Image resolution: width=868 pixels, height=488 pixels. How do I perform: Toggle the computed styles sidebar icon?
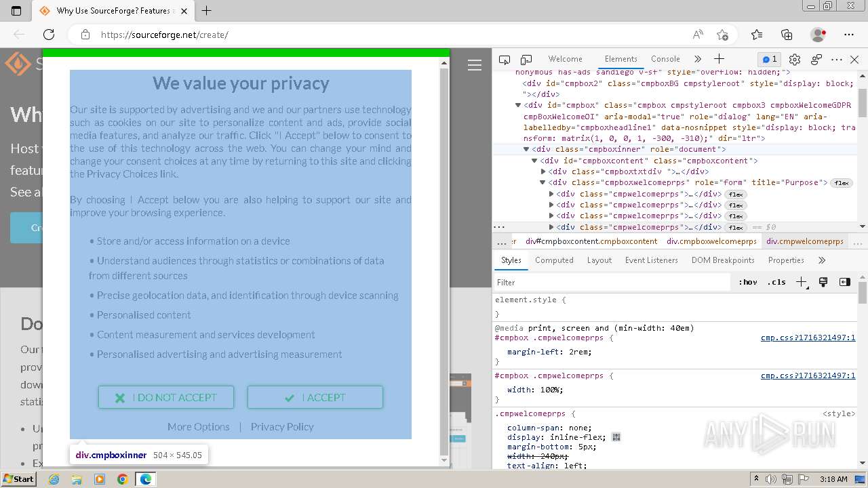[x=845, y=282]
